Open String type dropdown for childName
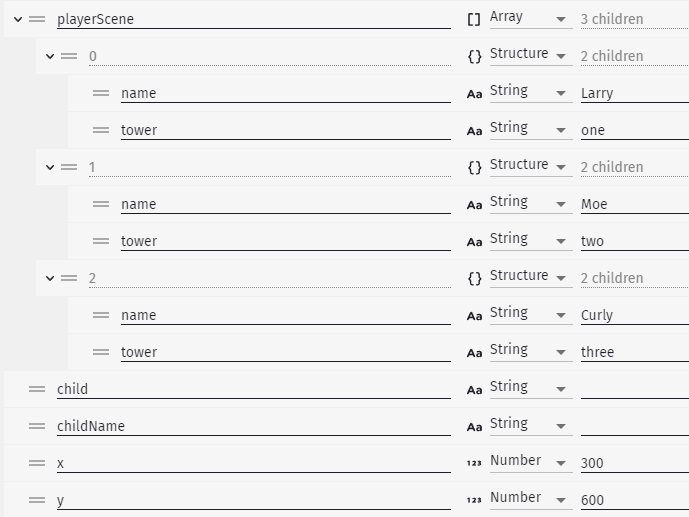The image size is (689, 517). (531, 425)
